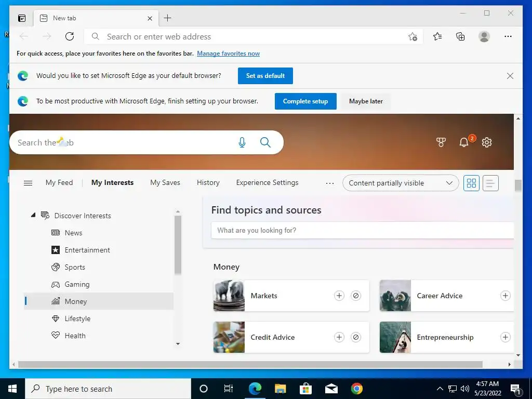Image resolution: width=532 pixels, height=399 pixels.
Task: Close the New tab
Action: [x=150, y=18]
